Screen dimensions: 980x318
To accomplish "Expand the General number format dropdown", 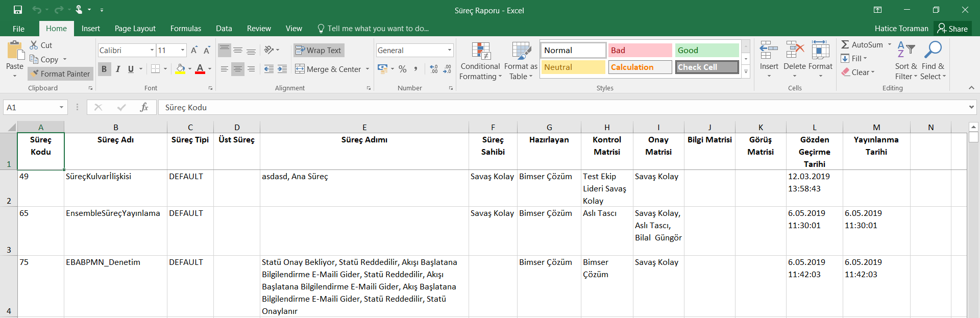I will [449, 50].
